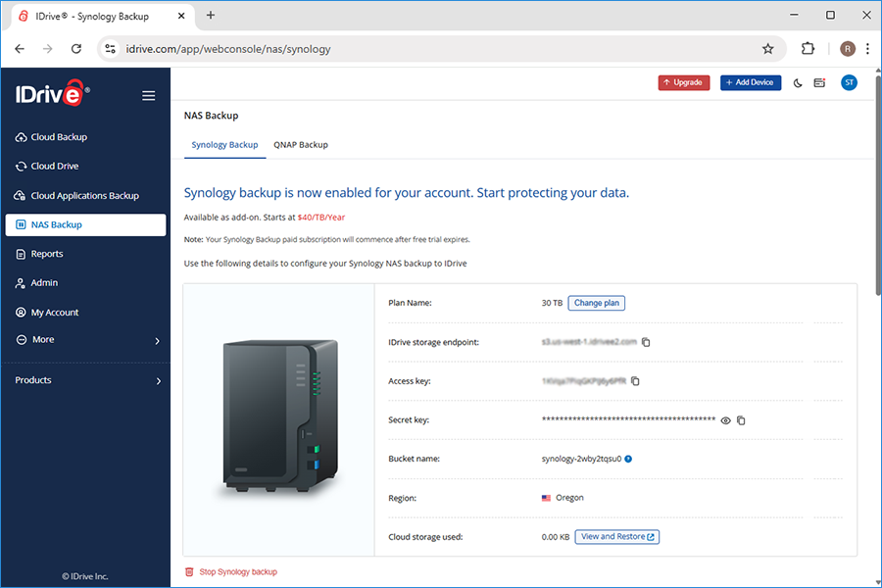Screen dimensions: 882x588
Task: Copy the Access key value
Action: [x=635, y=381]
